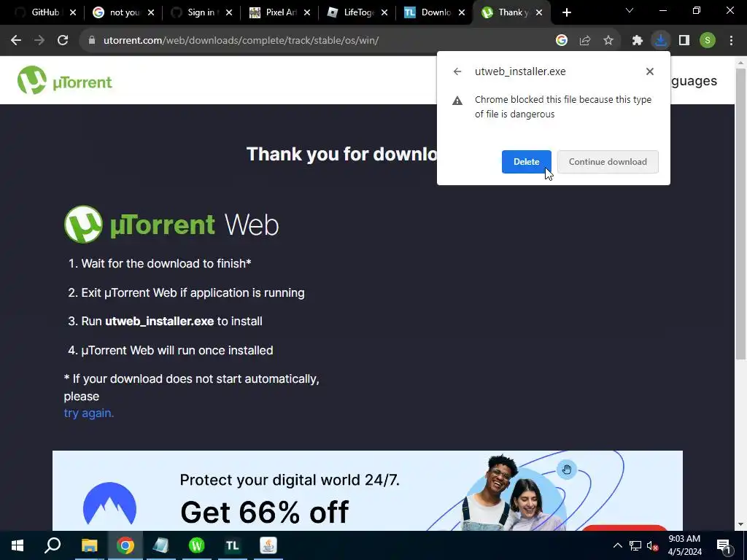Viewport: 747px width, 560px height.
Task: Click the muted volume tray icon
Action: (x=653, y=545)
